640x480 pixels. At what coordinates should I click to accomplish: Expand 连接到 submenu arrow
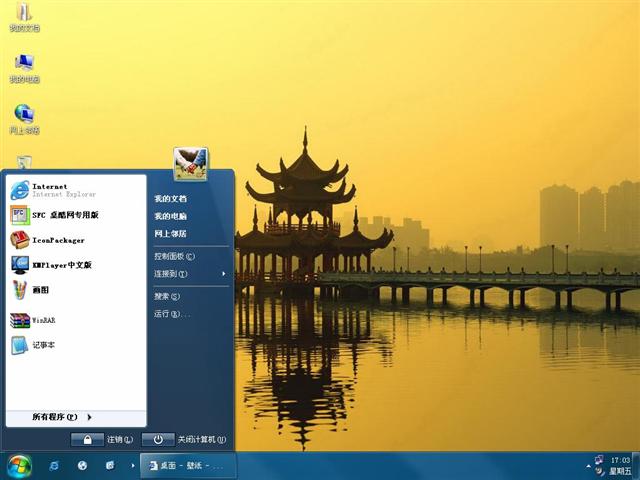click(x=223, y=274)
